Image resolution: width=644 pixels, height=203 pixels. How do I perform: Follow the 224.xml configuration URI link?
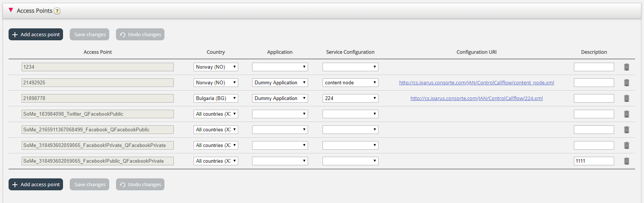[x=476, y=99]
